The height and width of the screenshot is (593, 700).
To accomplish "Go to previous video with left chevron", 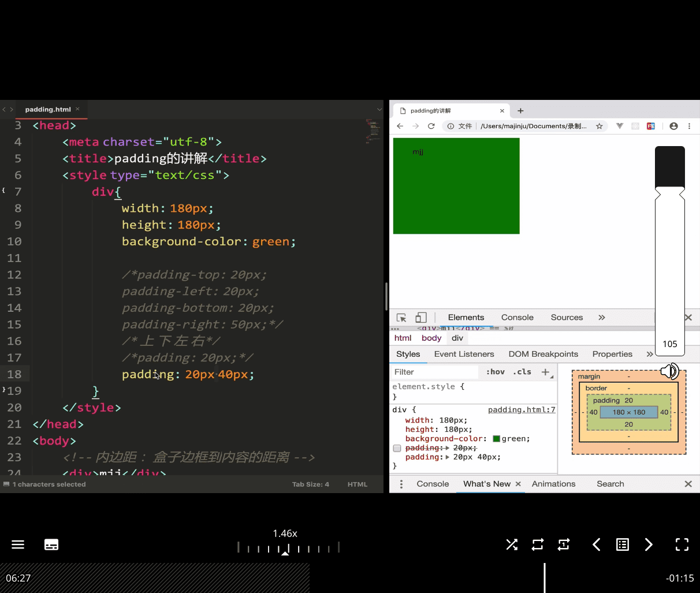I will click(597, 544).
